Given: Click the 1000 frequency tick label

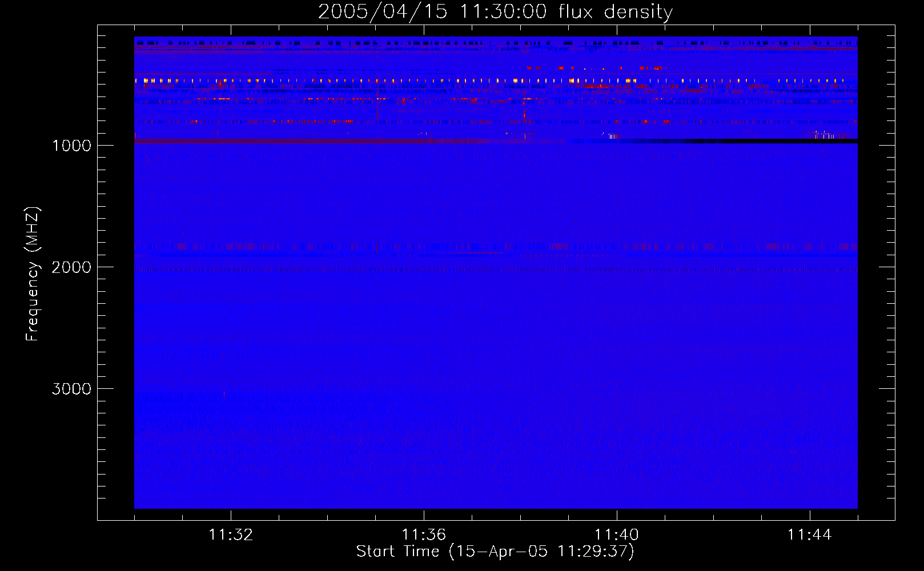Looking at the screenshot, I should pyautogui.click(x=71, y=146).
